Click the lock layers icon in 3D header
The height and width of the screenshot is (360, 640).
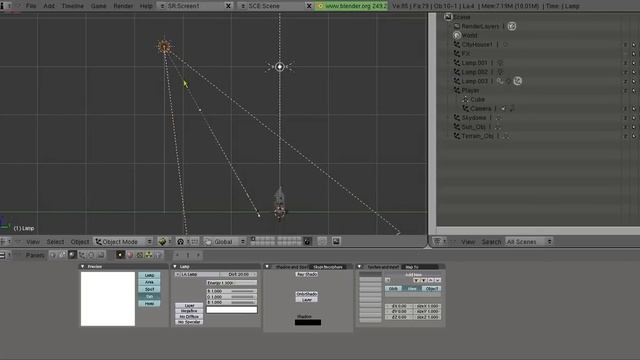[307, 242]
